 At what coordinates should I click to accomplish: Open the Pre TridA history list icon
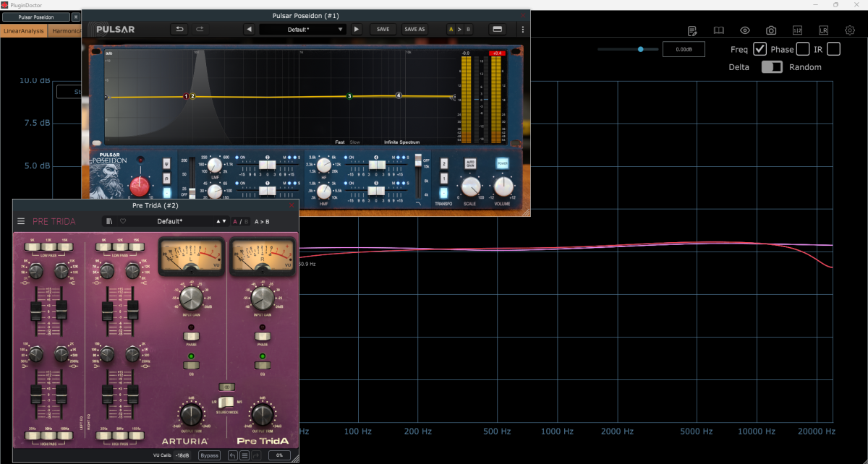pyautogui.click(x=245, y=455)
